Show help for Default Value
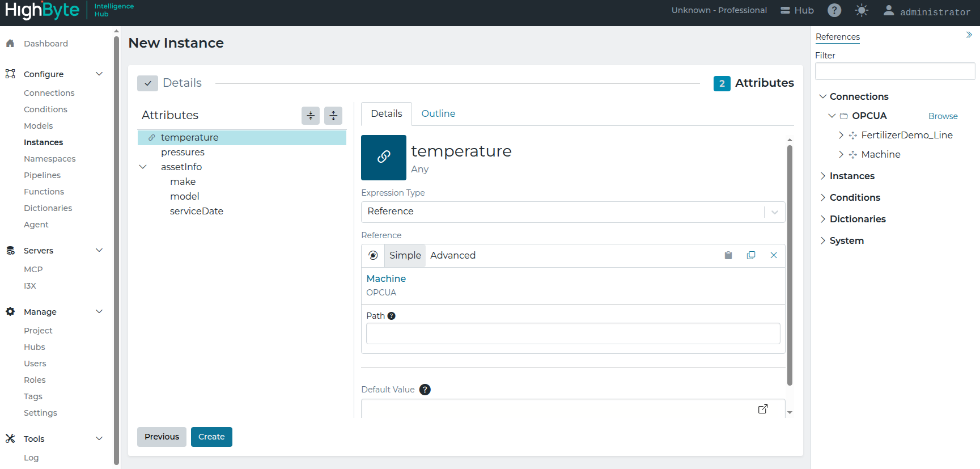Image resolution: width=980 pixels, height=469 pixels. pos(425,390)
